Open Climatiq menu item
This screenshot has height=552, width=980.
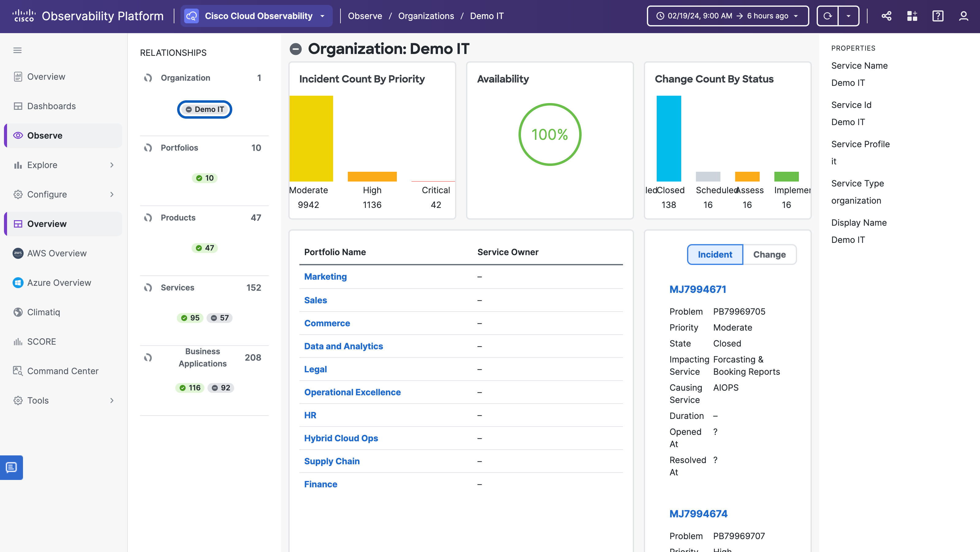[63, 312]
